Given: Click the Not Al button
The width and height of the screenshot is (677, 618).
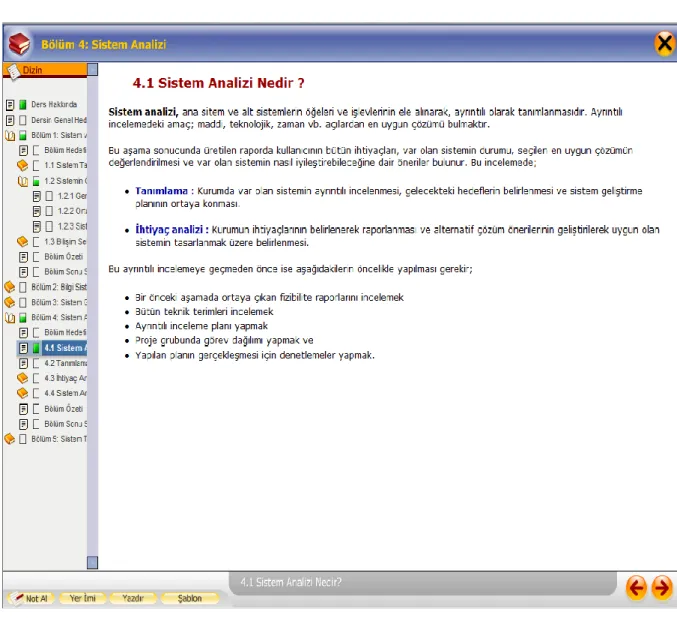Looking at the screenshot, I should click(31, 598).
